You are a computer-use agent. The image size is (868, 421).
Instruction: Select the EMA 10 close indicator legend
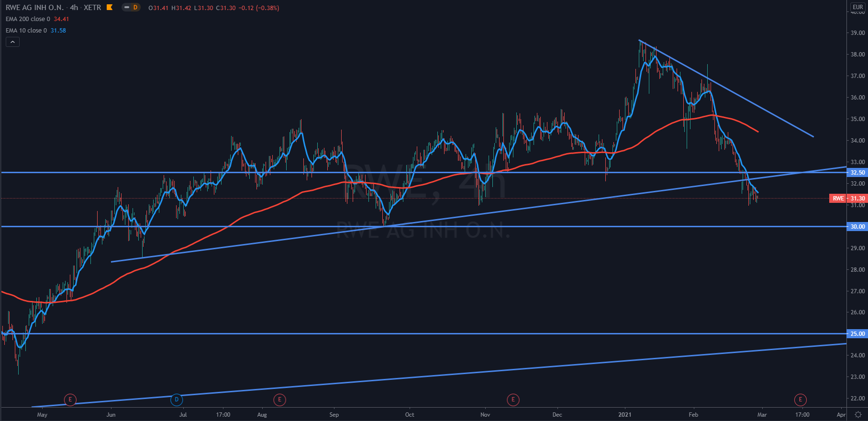point(26,31)
